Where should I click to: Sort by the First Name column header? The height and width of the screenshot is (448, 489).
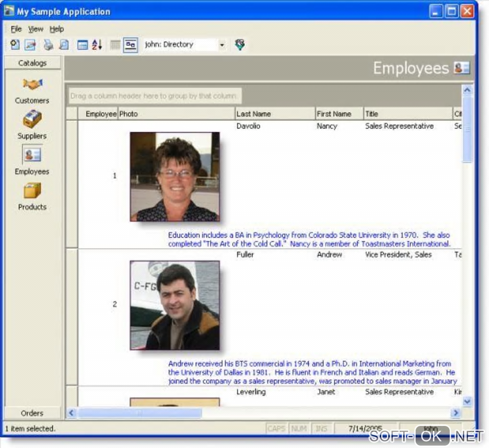pyautogui.click(x=339, y=114)
